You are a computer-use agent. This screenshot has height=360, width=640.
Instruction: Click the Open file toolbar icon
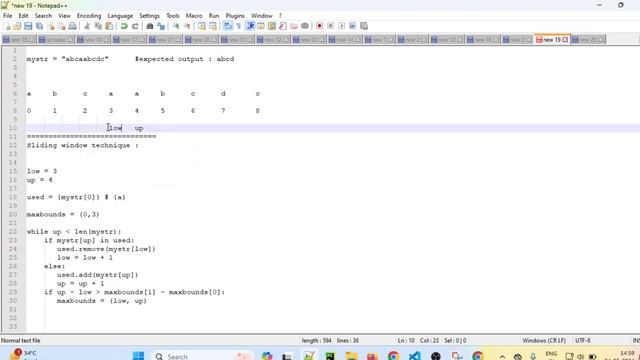tap(17, 26)
